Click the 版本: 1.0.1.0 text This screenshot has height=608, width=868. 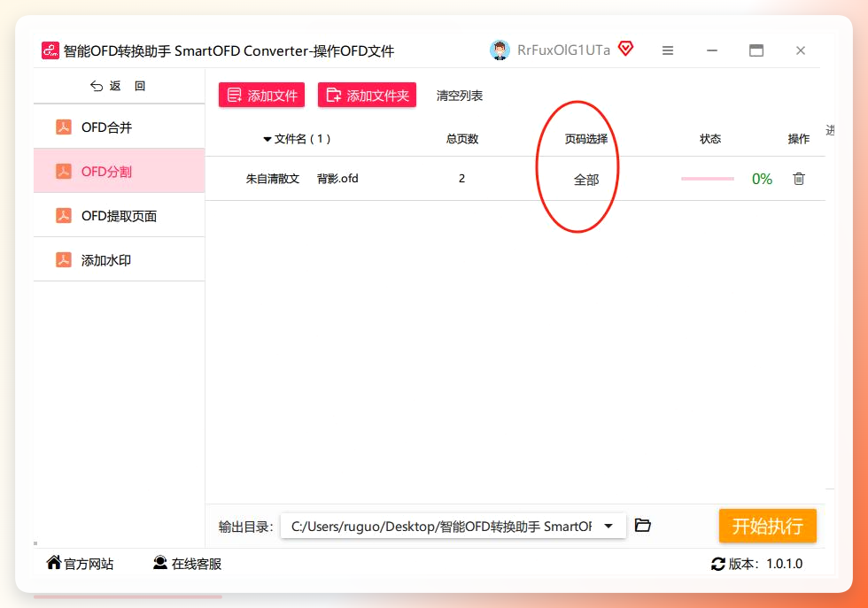click(765, 564)
